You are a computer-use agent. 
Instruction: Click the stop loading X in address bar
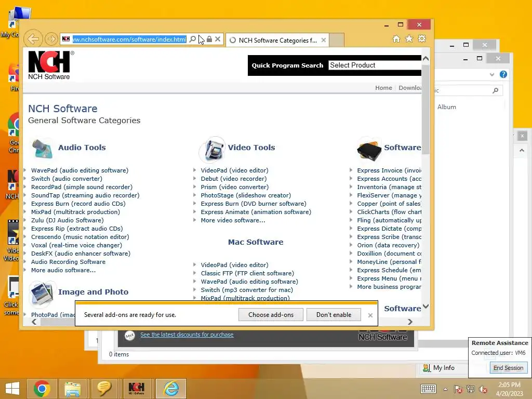[x=218, y=39]
